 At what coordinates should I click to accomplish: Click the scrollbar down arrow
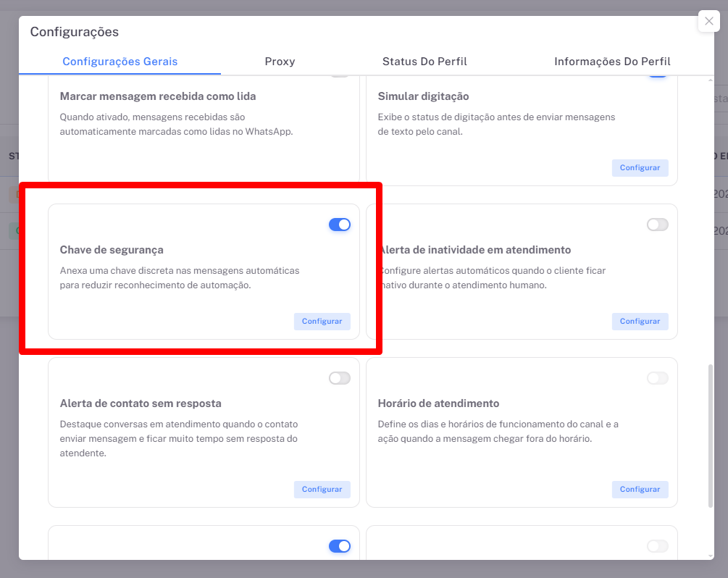click(x=711, y=556)
